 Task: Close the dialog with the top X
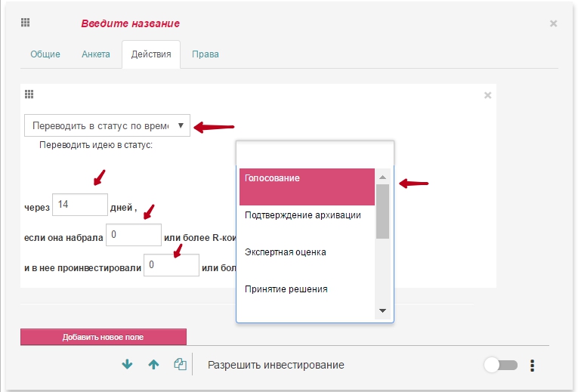point(553,23)
